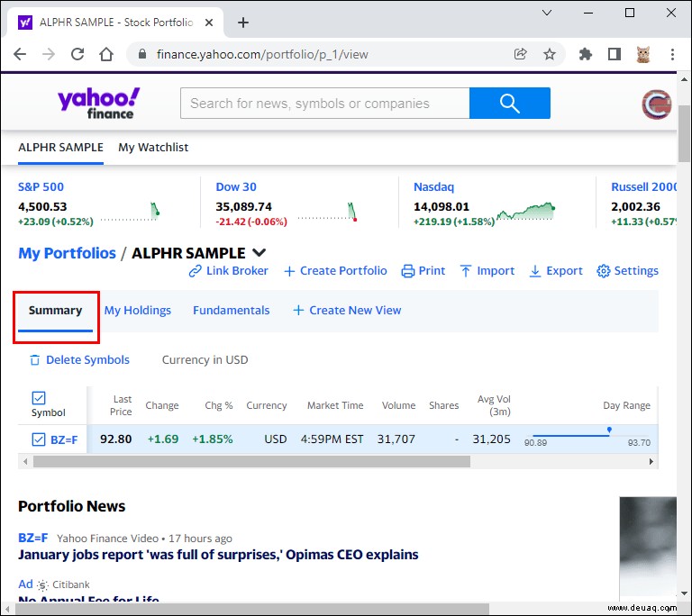Screen dimensions: 692x616
Task: Click the table scrollbar right arrow
Action: (x=651, y=462)
